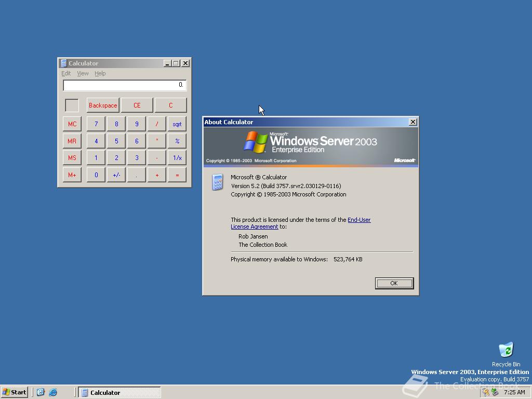The height and width of the screenshot is (399, 532).
Task: Click the sqrt key
Action: tap(177, 124)
